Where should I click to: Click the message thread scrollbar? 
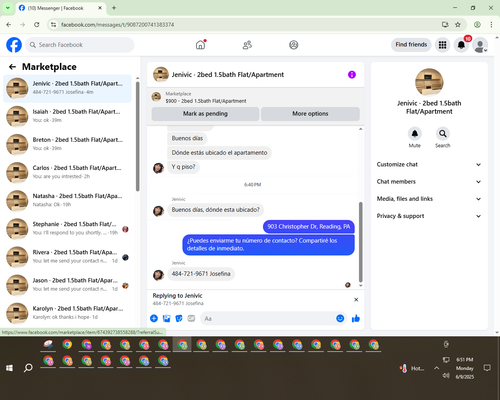pos(360,242)
